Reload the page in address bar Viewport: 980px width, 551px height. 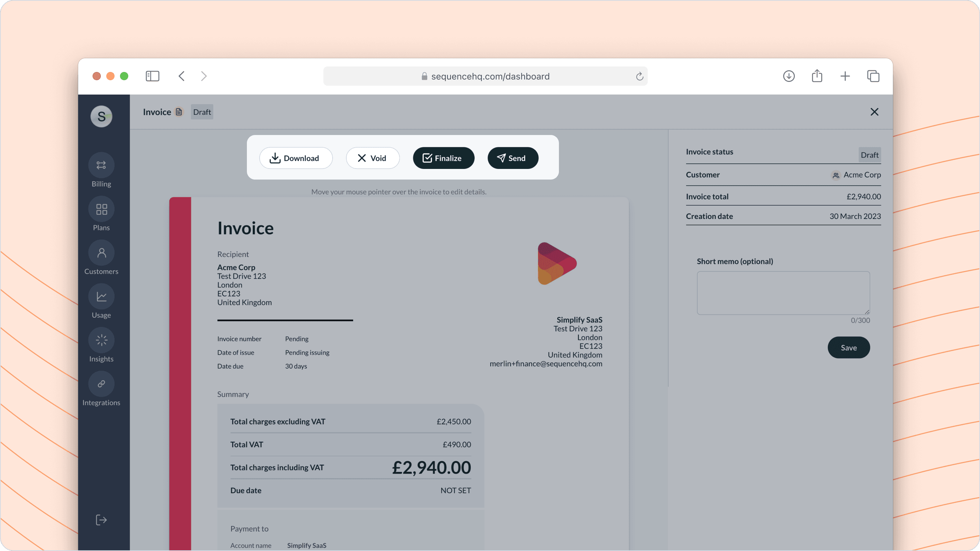pos(640,76)
